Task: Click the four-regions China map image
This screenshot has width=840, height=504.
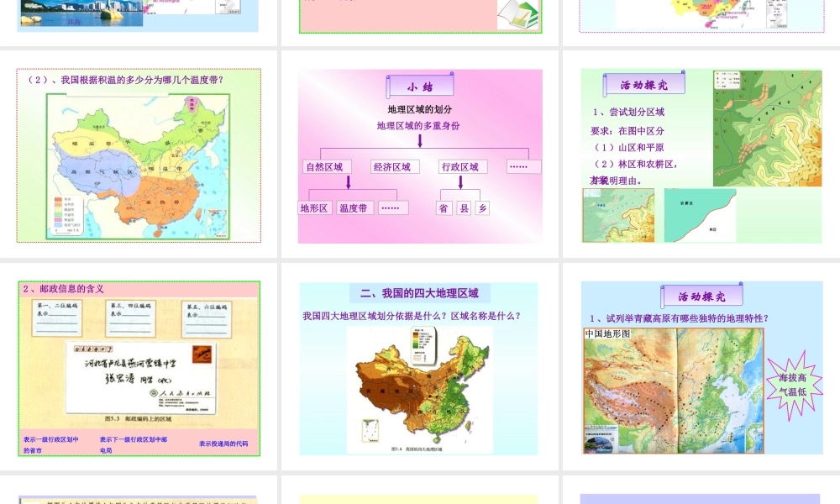Action: pyautogui.click(x=420, y=390)
